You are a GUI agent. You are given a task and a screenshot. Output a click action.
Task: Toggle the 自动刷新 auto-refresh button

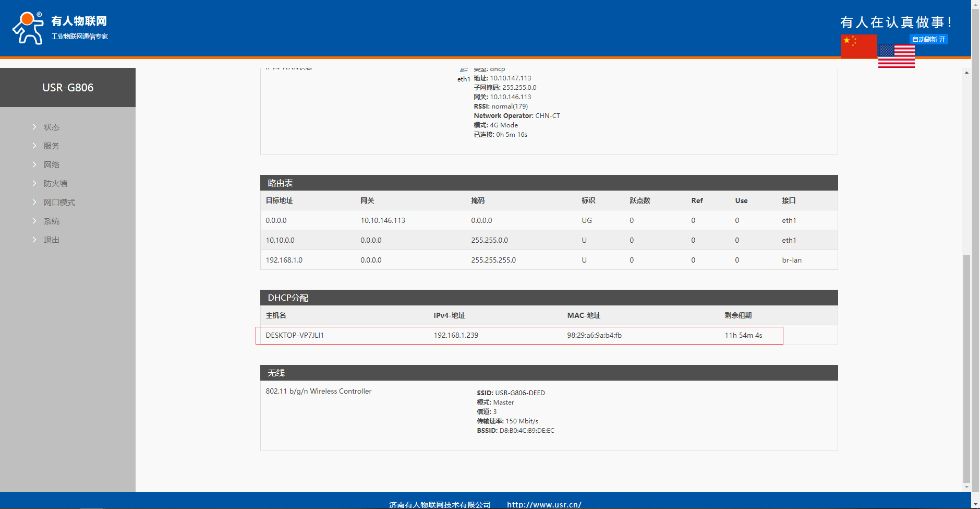point(928,39)
